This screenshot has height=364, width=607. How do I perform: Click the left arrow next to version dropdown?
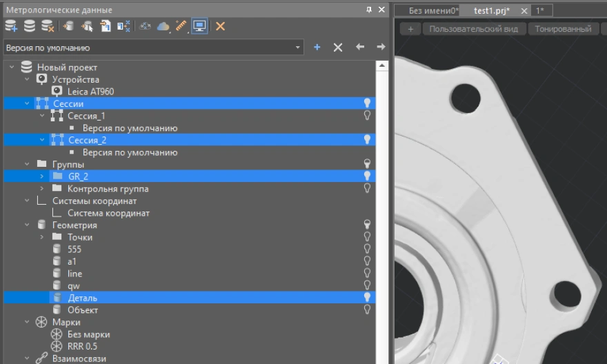(359, 48)
